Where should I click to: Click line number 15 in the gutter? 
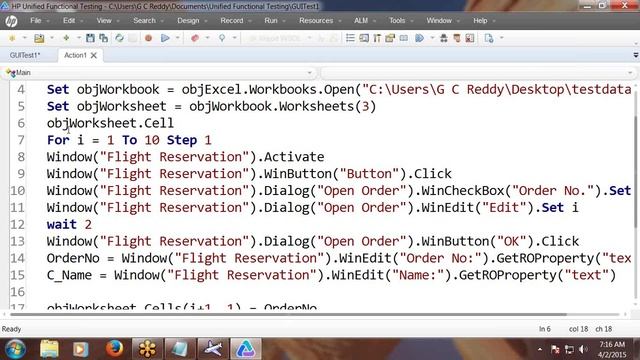point(18,275)
